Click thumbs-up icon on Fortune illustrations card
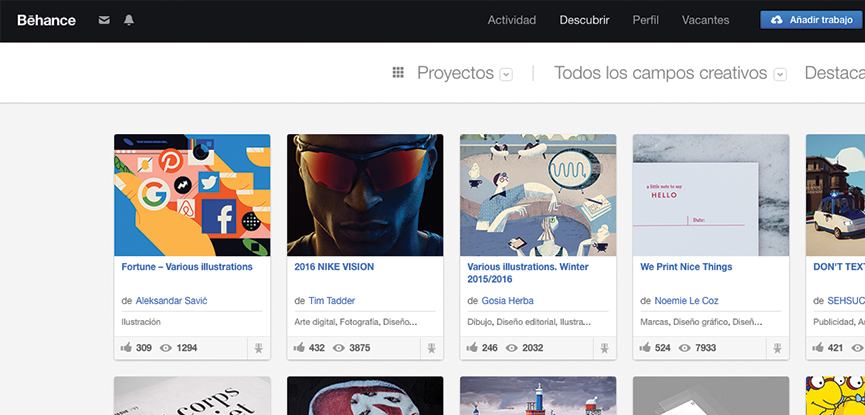Screen dimensions: 865x415 pos(126,348)
